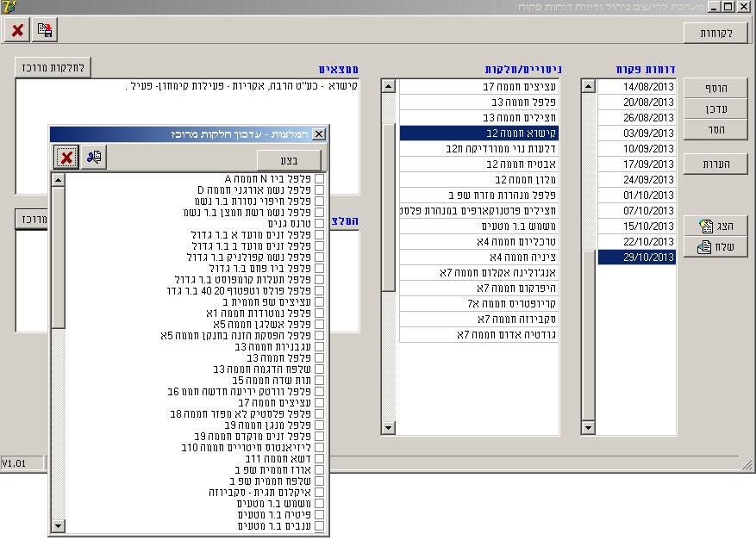Select report date 01/10/2013

[x=636, y=196]
